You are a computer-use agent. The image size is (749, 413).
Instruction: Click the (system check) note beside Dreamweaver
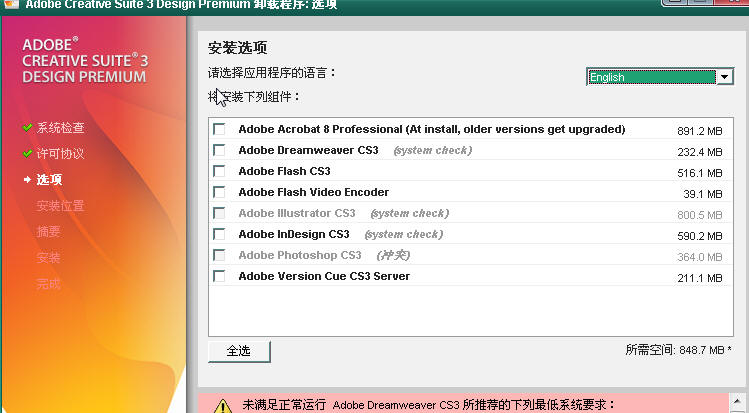tap(433, 150)
